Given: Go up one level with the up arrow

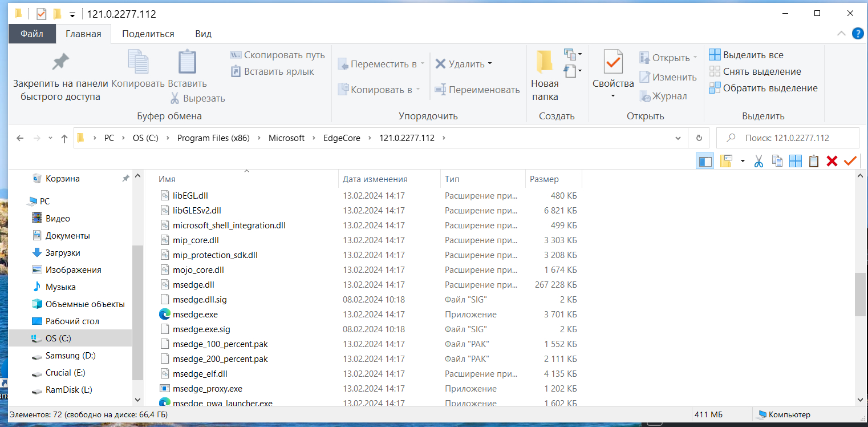Looking at the screenshot, I should 64,138.
